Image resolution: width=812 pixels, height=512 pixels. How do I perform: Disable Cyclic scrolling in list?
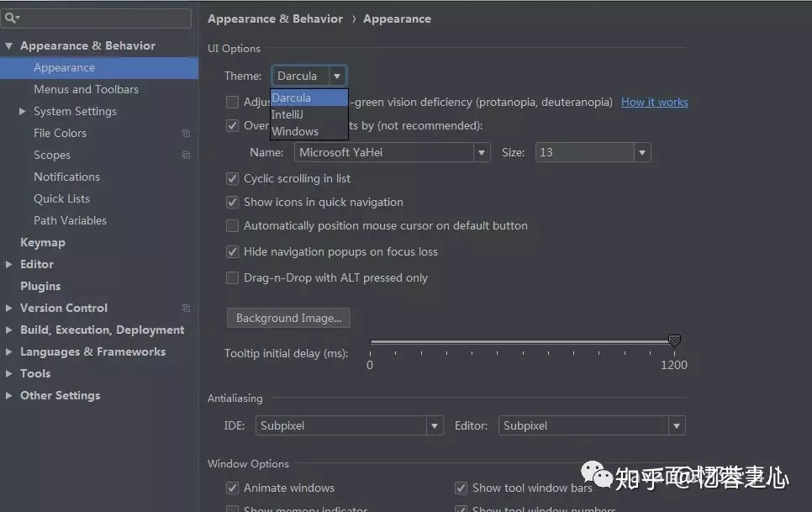pos(232,178)
